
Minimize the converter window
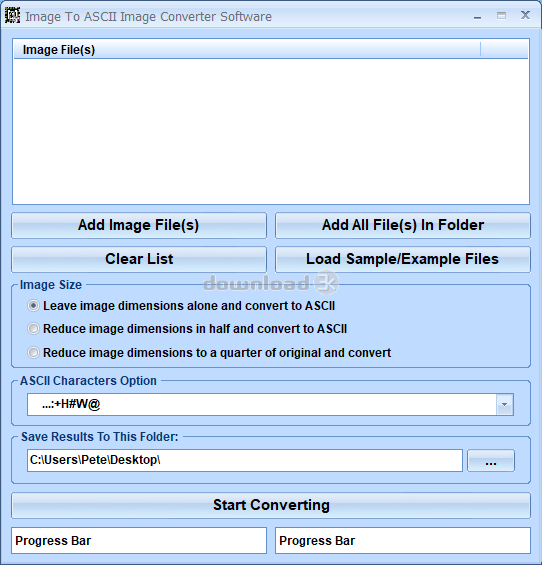(477, 17)
